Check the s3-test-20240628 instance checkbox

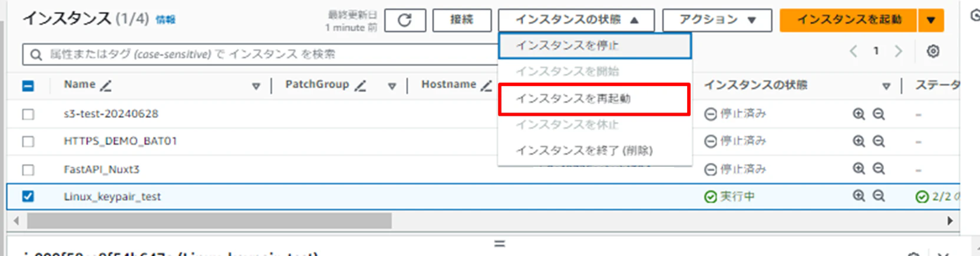click(28, 114)
